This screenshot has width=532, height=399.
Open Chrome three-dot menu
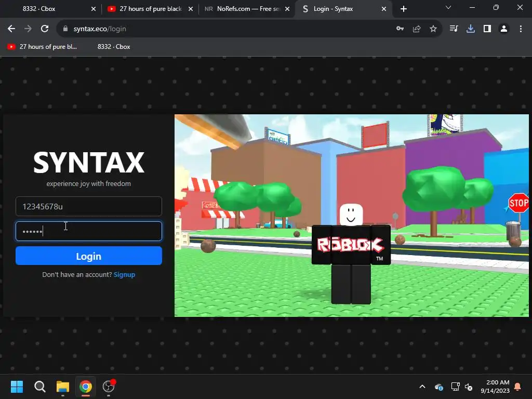[521, 29]
